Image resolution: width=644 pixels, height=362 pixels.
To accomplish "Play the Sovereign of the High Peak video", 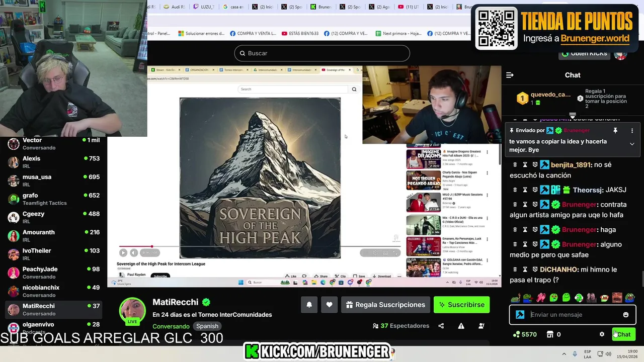I will coord(123,253).
